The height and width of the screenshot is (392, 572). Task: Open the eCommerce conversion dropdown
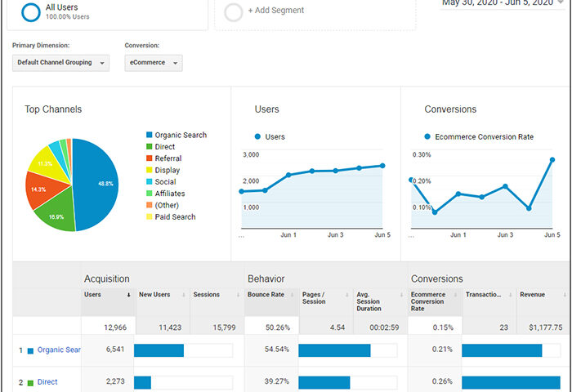154,63
